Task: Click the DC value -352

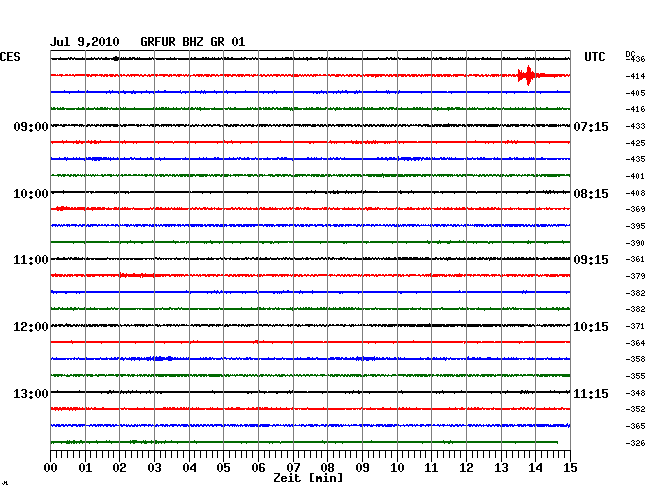Action: pos(635,409)
